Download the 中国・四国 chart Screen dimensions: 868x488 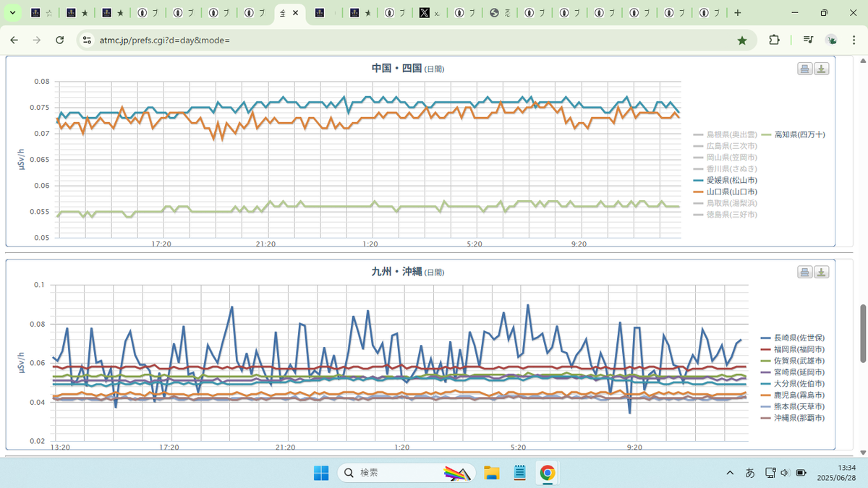coord(822,69)
